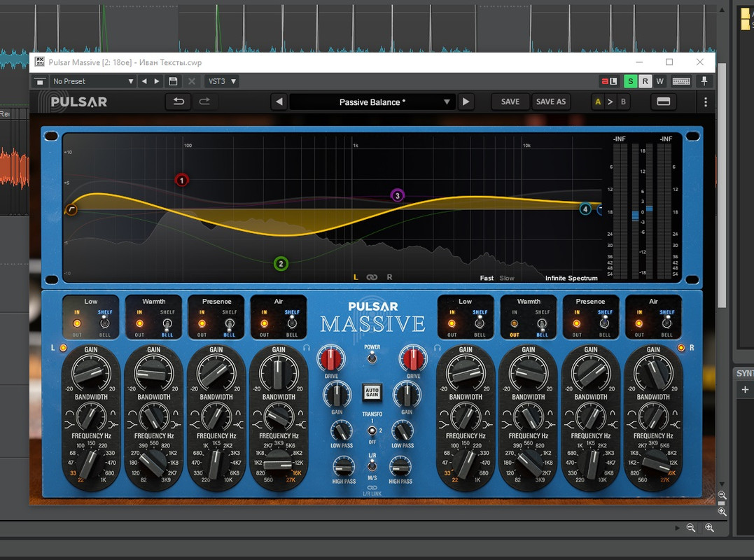Toggle right Warmth band IN/OUT switch
The image size is (754, 560).
click(x=515, y=323)
